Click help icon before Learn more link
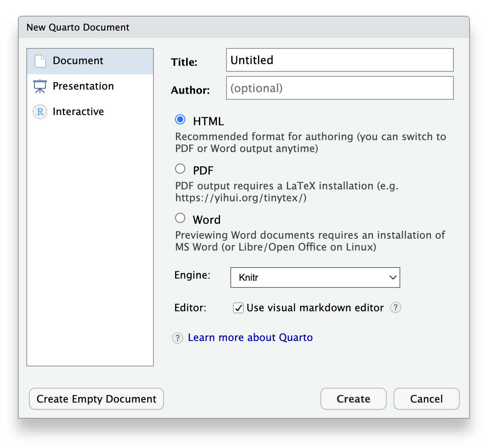The height and width of the screenshot is (448, 487). [178, 338]
